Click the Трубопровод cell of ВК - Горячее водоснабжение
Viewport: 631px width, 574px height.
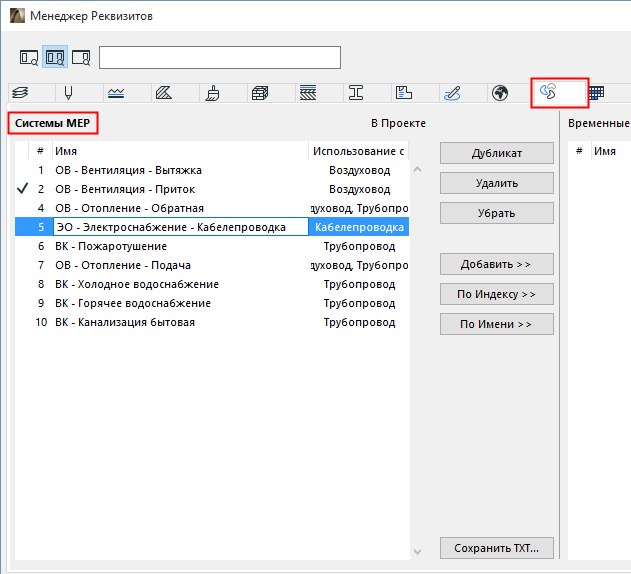359,303
